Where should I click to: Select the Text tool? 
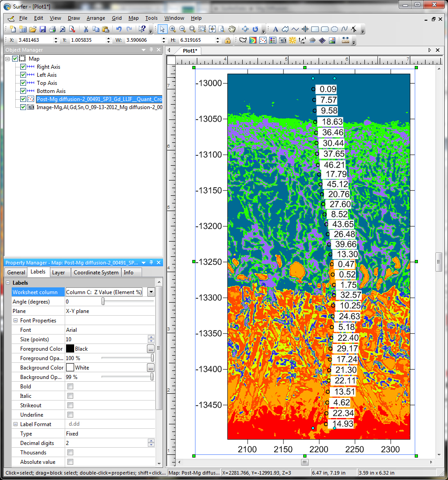coord(275,29)
